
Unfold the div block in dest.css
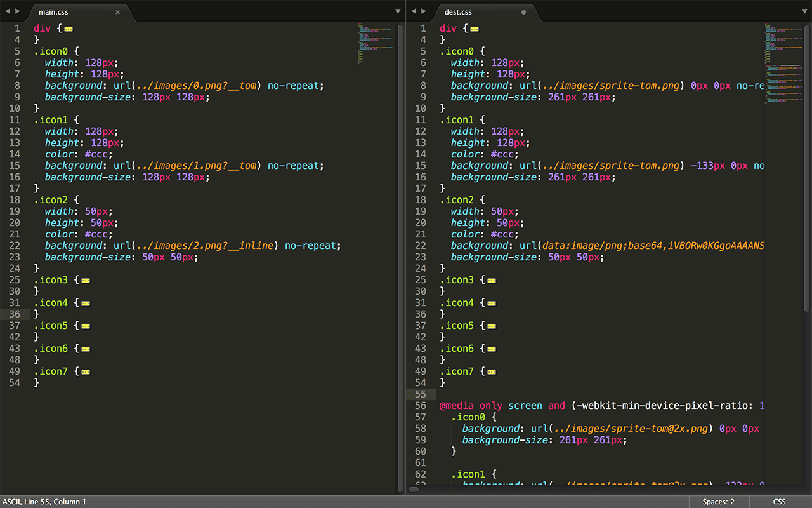tap(475, 29)
